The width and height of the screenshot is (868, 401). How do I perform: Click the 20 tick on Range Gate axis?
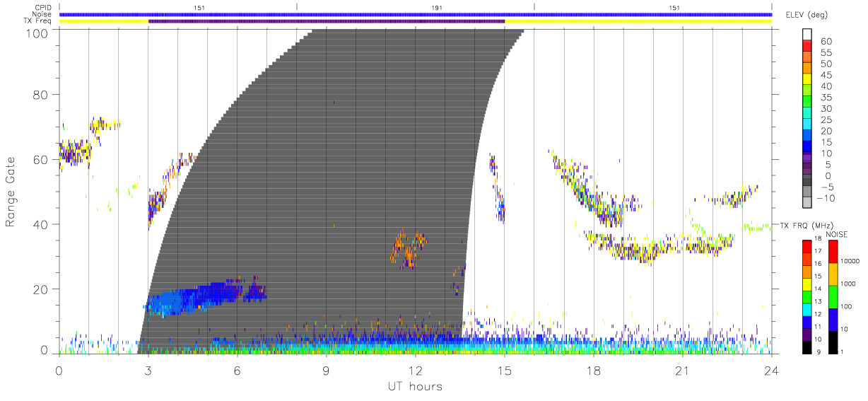(x=42, y=289)
